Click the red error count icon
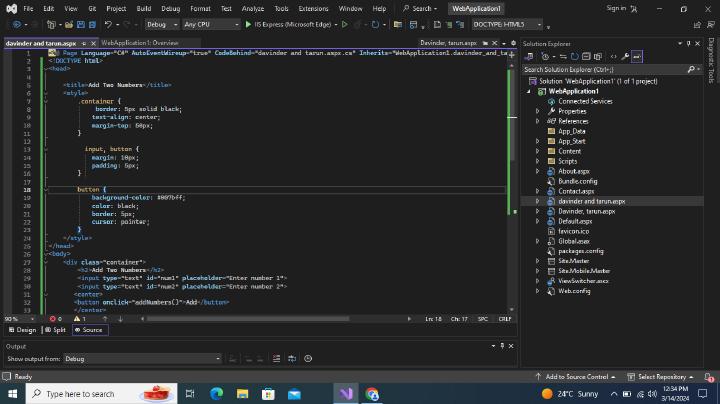 coord(52,319)
